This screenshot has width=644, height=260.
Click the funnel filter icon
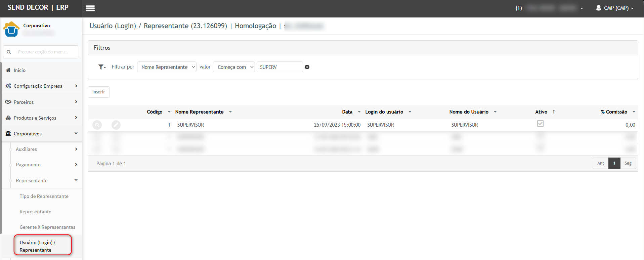(101, 67)
